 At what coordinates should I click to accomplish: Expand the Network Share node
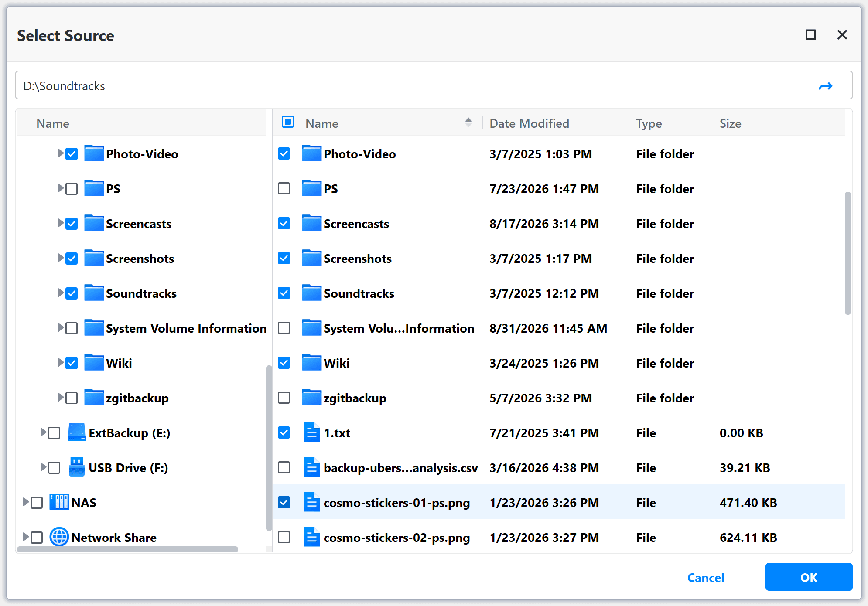26,537
